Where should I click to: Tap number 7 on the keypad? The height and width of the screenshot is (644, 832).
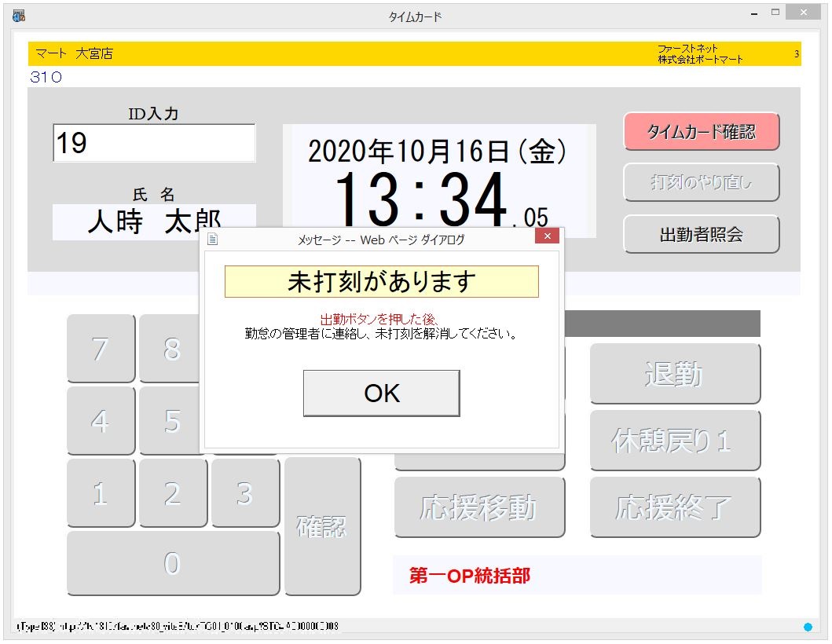click(101, 349)
